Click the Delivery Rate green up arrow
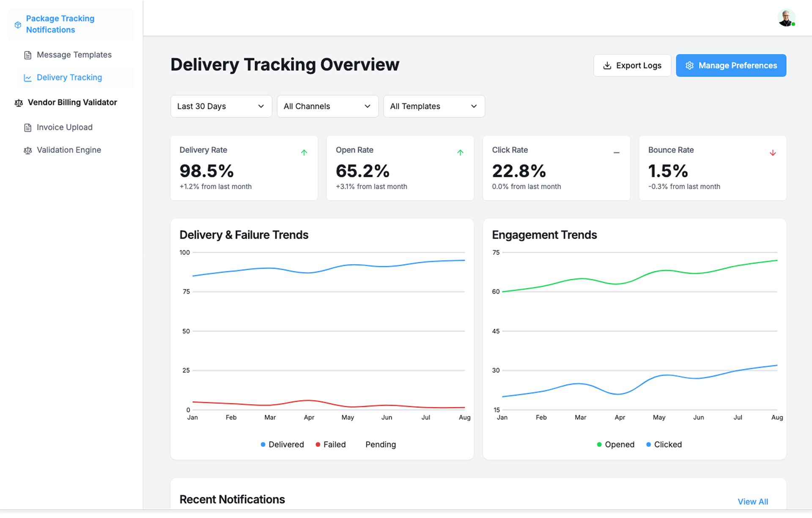Image resolution: width=812 pixels, height=518 pixels. [304, 153]
